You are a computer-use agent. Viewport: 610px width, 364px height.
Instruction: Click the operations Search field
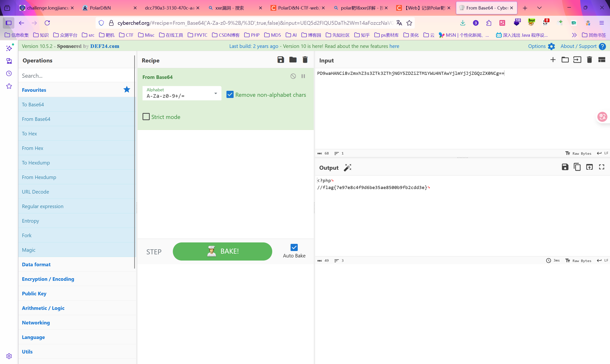pos(76,76)
